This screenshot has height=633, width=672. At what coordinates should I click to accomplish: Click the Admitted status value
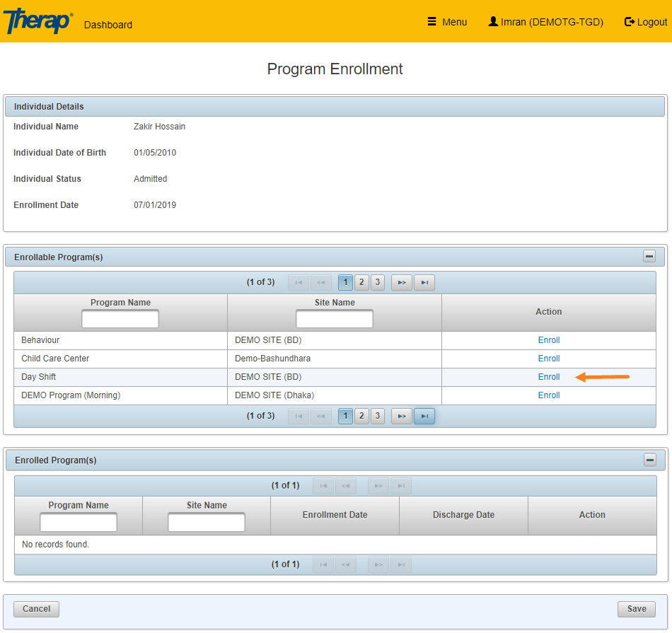151,179
